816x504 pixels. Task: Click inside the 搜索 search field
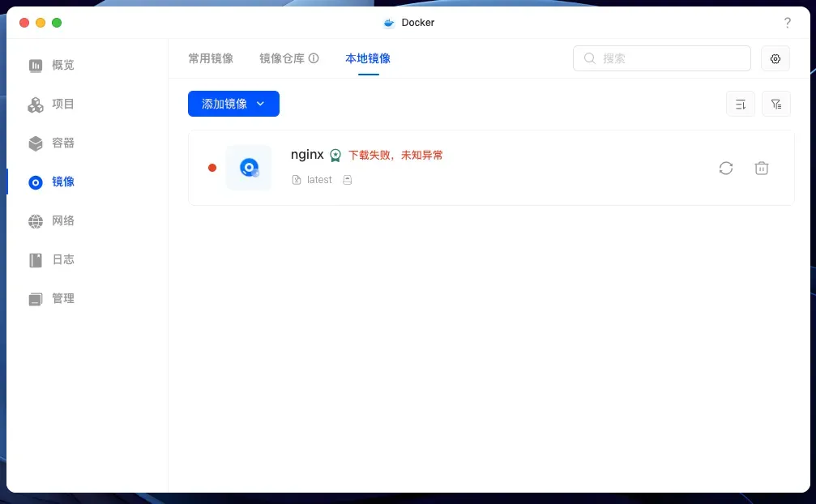(661, 58)
